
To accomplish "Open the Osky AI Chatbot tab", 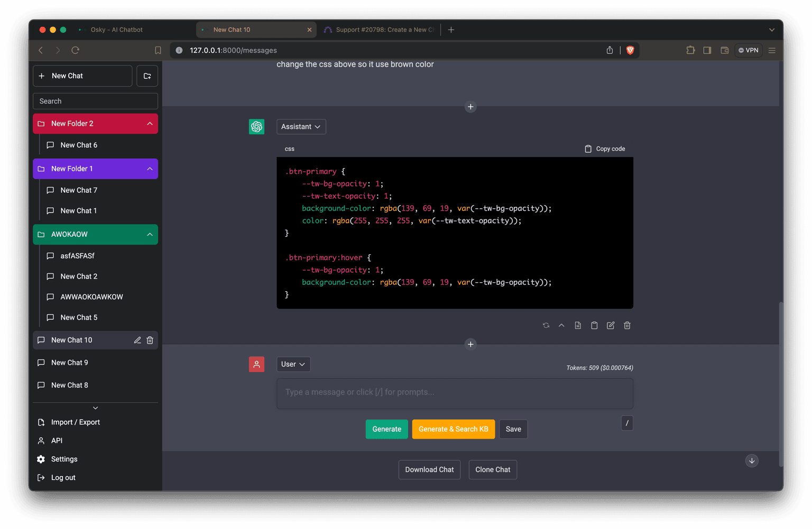I will tap(116, 29).
